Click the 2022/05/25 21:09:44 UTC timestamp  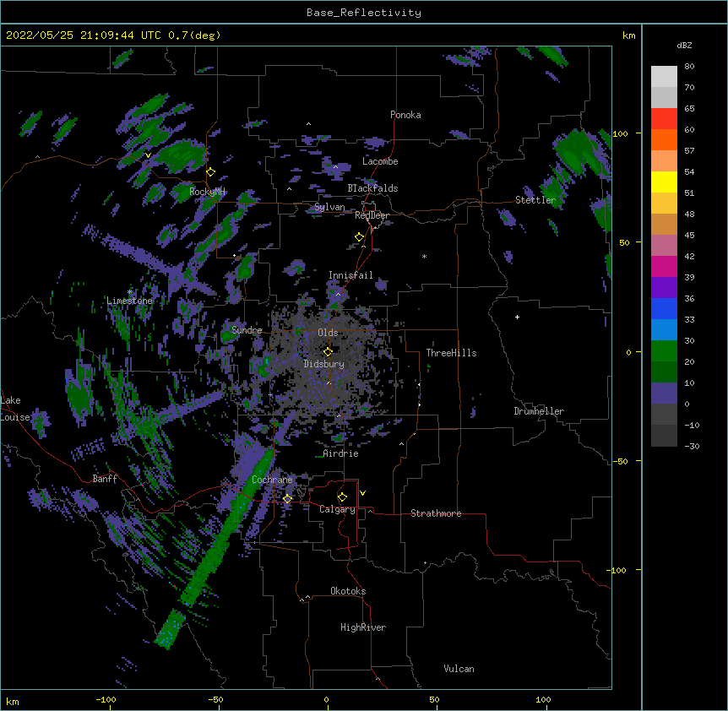click(x=84, y=35)
